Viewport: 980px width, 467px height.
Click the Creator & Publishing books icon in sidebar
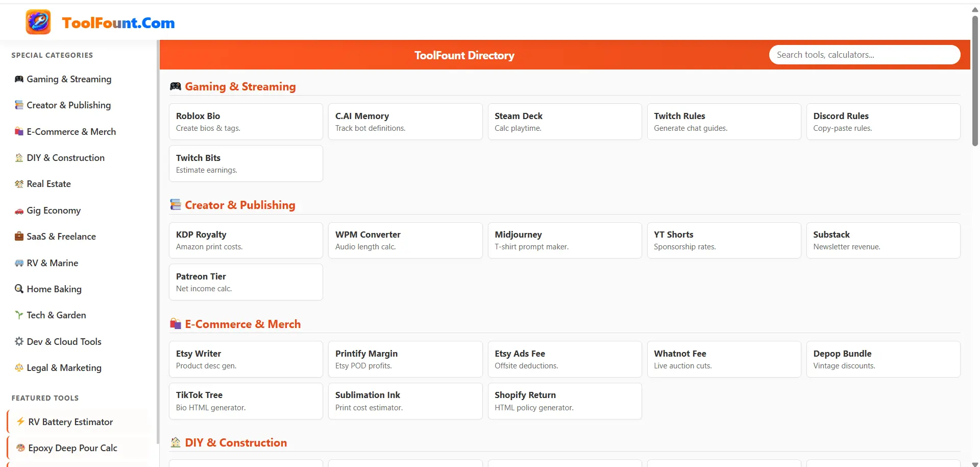click(19, 105)
